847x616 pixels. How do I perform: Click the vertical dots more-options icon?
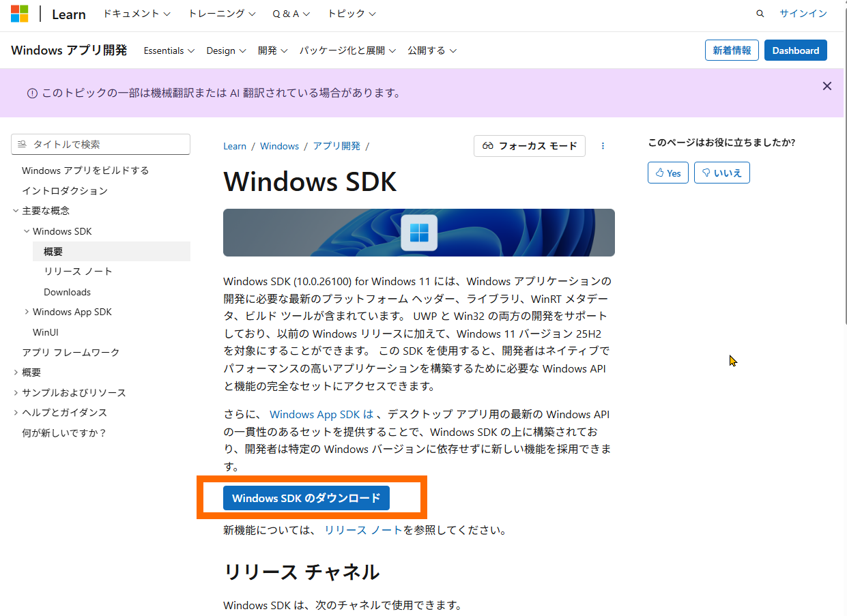pyautogui.click(x=603, y=146)
